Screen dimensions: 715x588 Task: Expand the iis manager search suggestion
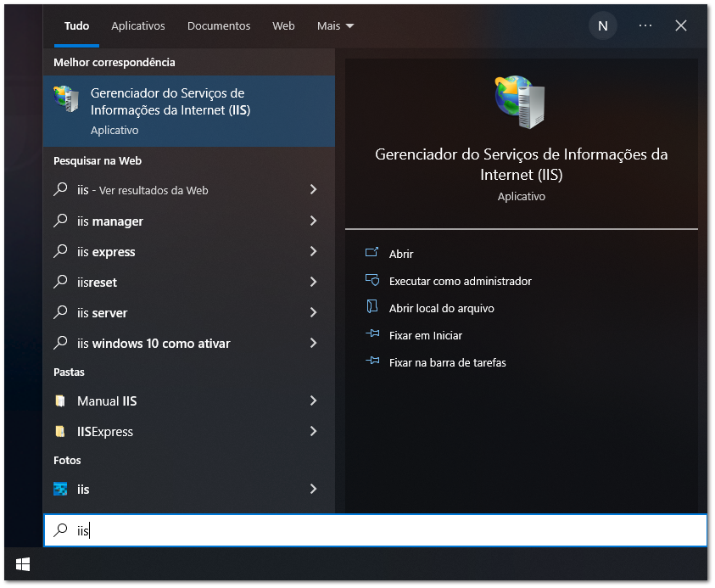(313, 221)
